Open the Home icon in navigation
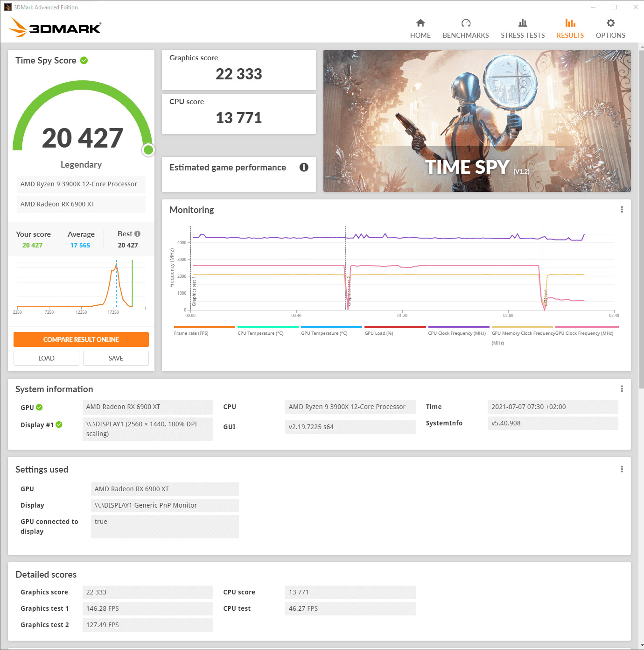The width and height of the screenshot is (644, 650). (x=420, y=23)
